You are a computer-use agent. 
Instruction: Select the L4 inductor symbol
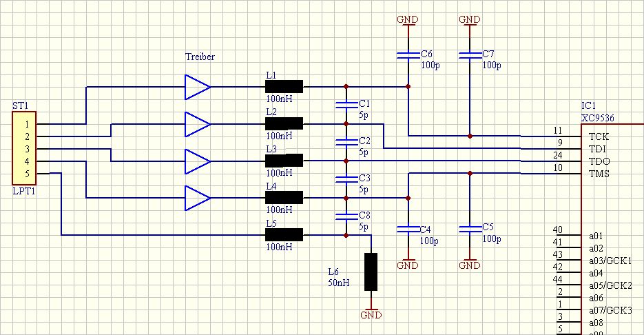coord(284,198)
